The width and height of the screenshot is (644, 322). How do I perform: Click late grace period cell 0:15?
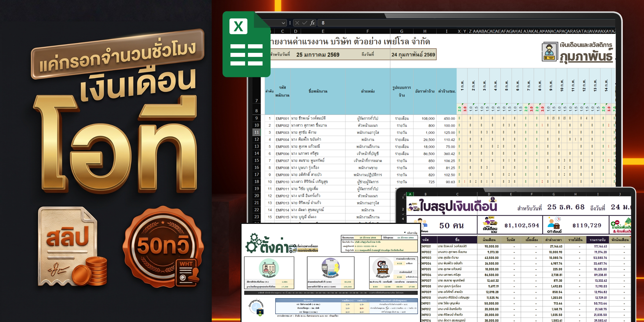400,264
